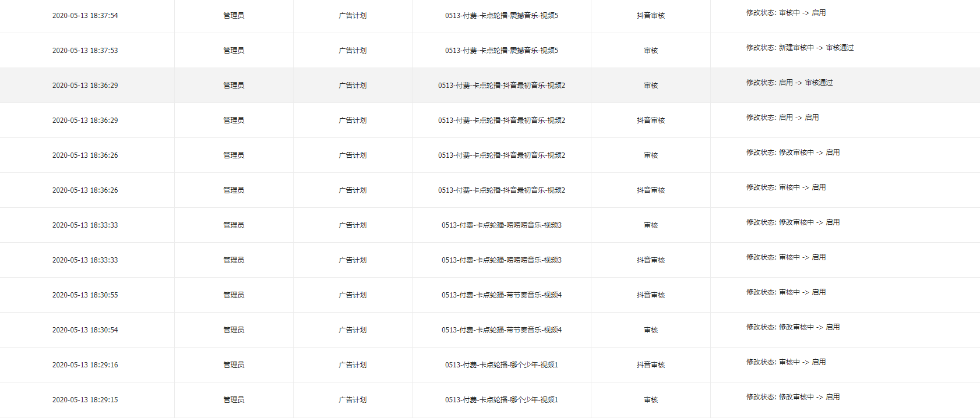Click '审核' action in the 18:37:53 row
The height and width of the screenshot is (418, 980).
[650, 51]
